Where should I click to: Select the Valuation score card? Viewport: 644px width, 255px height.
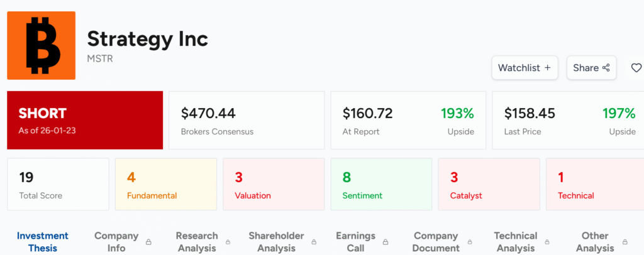(273, 184)
